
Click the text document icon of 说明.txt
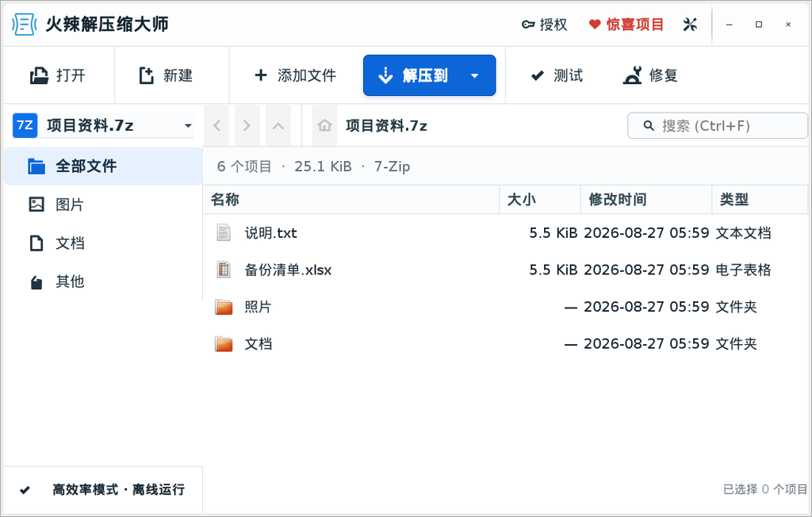pyautogui.click(x=223, y=233)
